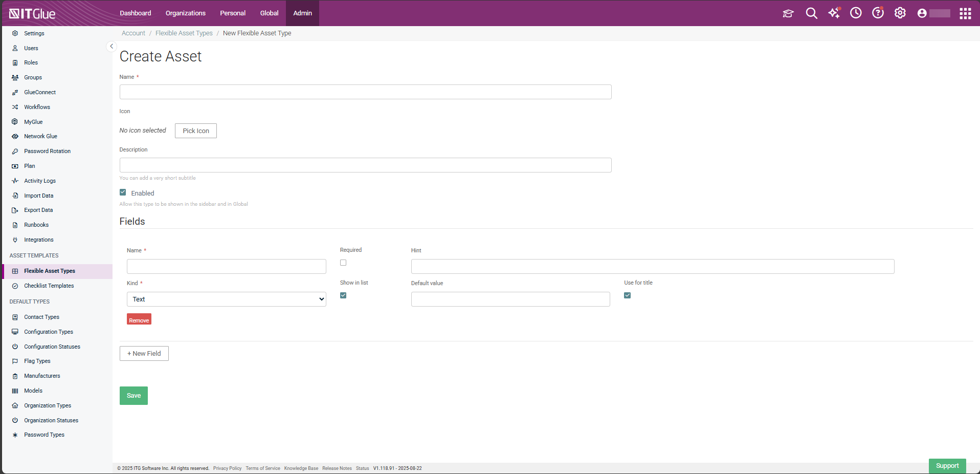Open the Release Notes footer link
Image resolution: width=980 pixels, height=474 pixels.
point(337,468)
